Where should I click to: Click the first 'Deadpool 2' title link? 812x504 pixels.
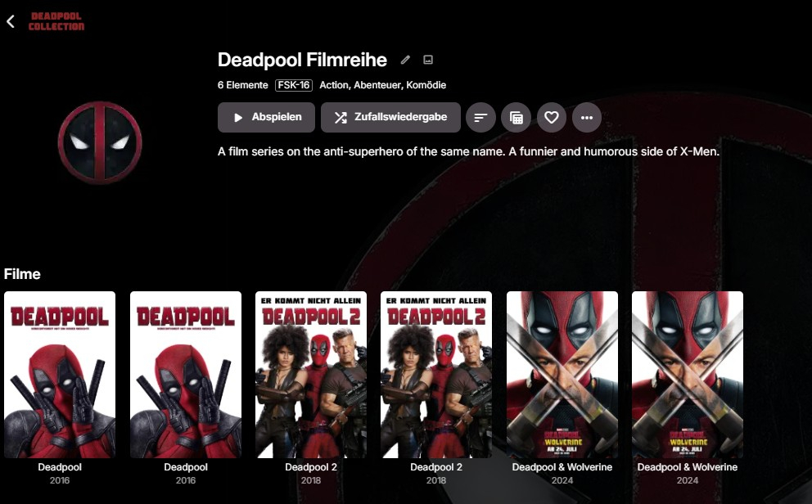click(311, 466)
